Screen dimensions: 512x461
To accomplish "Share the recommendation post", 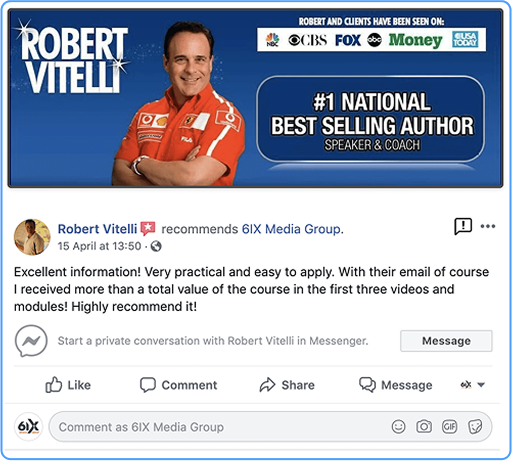I will click(287, 385).
